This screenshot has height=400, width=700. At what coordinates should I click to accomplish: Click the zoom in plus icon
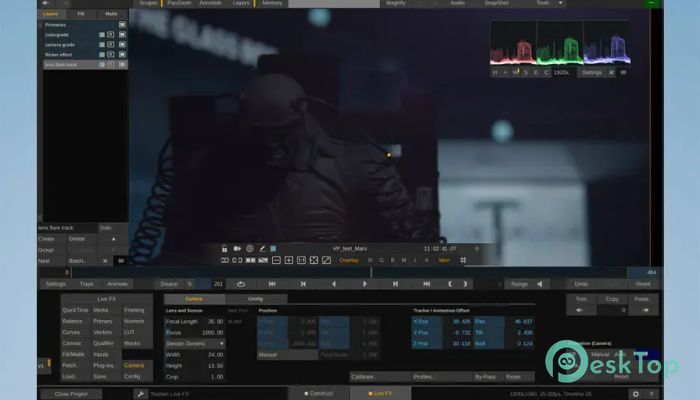point(289,260)
